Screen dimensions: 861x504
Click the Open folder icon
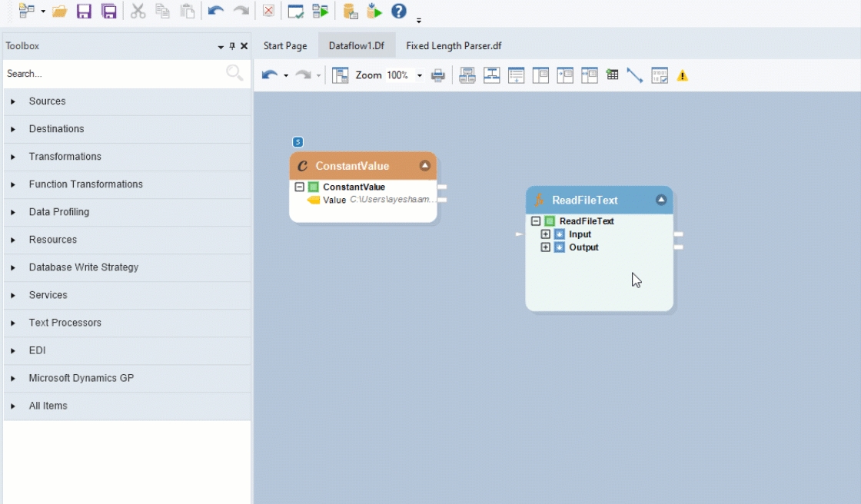[59, 12]
